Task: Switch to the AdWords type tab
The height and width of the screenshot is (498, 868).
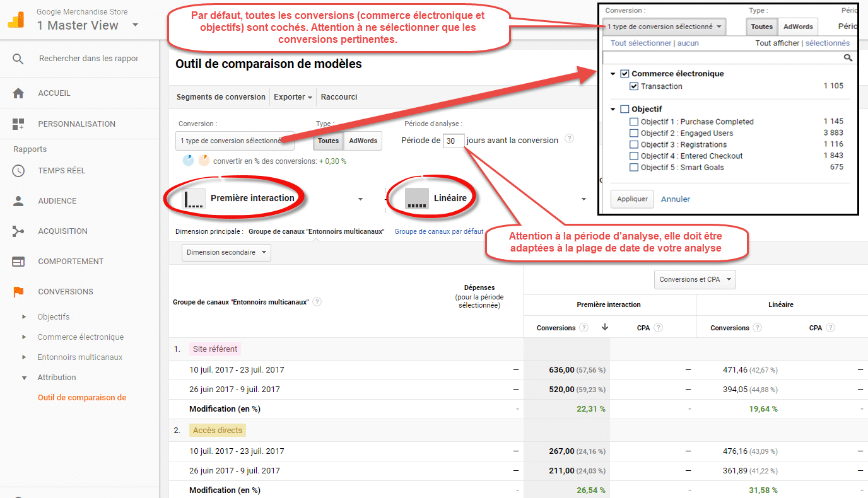Action: 363,141
